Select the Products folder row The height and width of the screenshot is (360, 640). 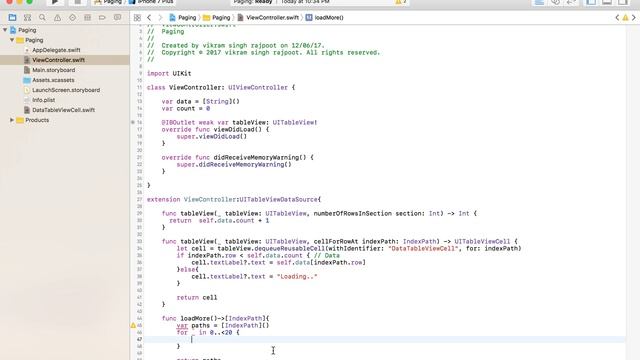65,120
